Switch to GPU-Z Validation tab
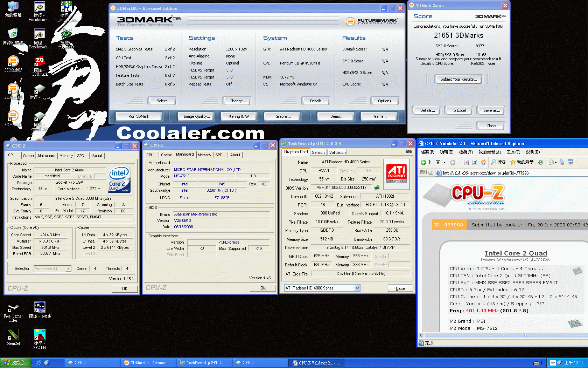The width and height of the screenshot is (588, 368). (337, 152)
